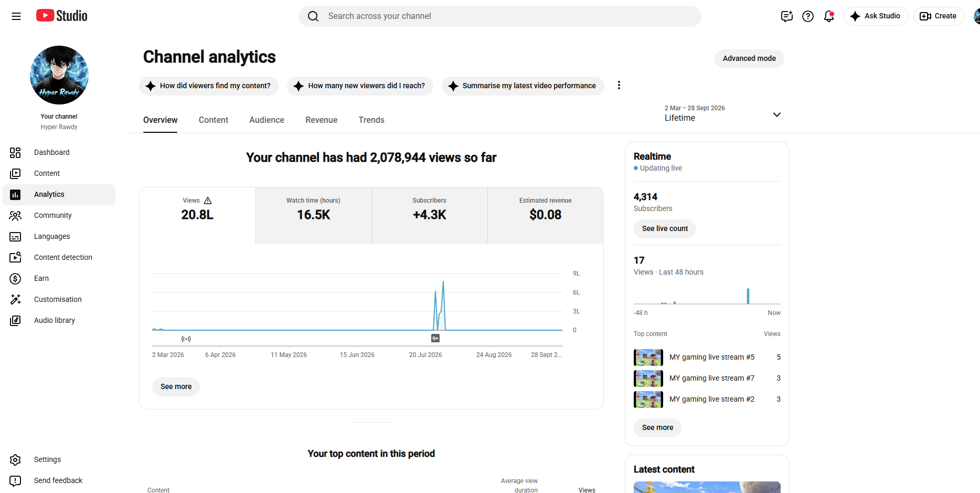Go to the Earn section
980x493 pixels.
pos(59,278)
